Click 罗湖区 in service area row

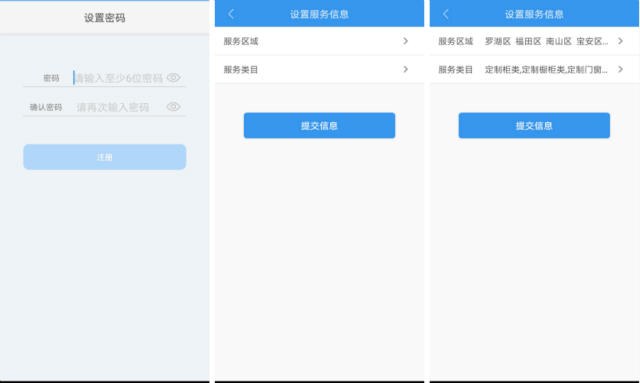click(498, 41)
